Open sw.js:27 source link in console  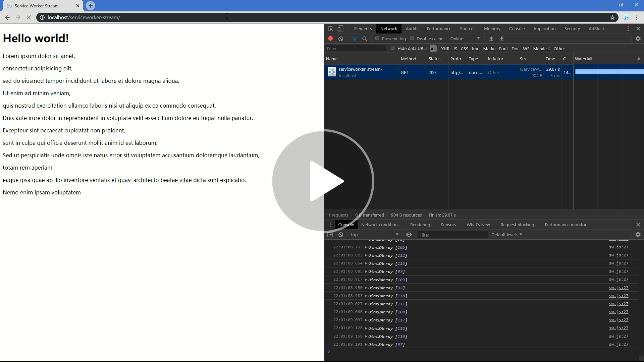tap(618, 247)
